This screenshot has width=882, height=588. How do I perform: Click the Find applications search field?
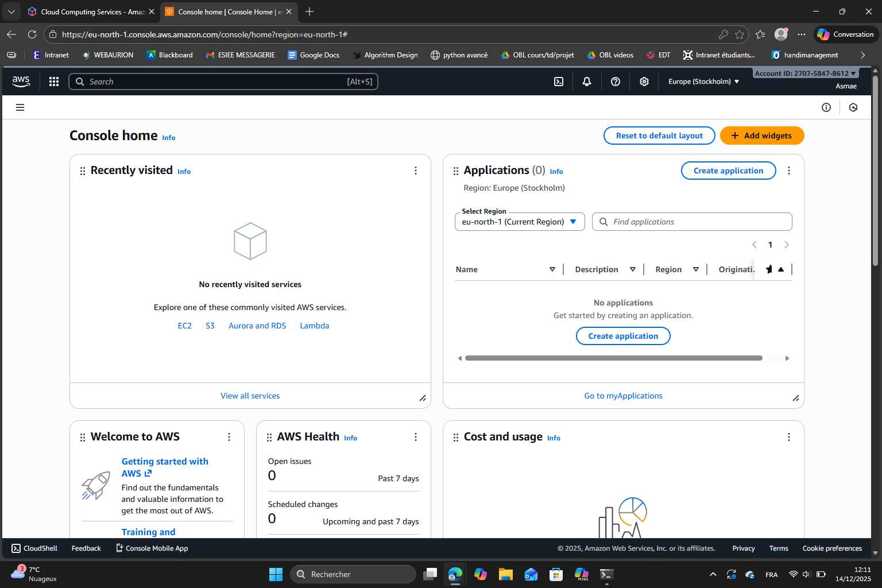(691, 222)
